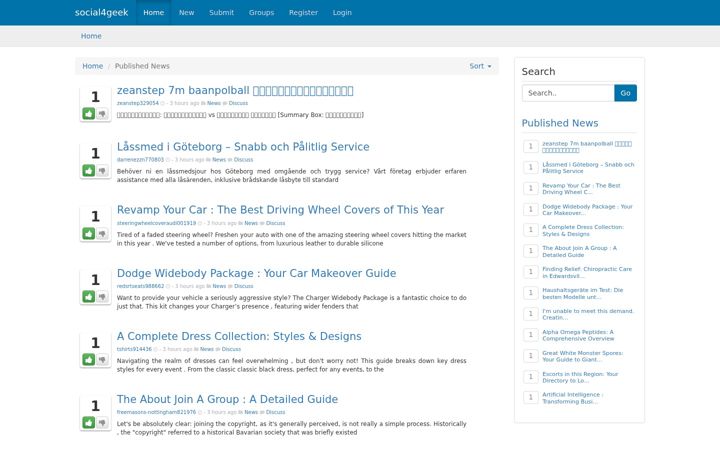This screenshot has width=720, height=450.
Task: Downvote Dodge Widebody Package post
Action: 102,297
